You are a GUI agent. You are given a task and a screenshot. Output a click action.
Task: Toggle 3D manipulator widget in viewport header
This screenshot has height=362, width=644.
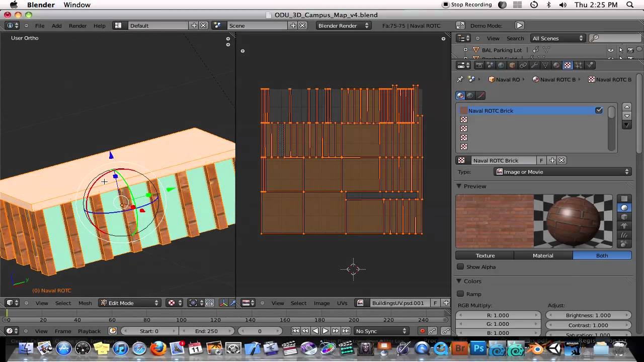click(x=224, y=303)
